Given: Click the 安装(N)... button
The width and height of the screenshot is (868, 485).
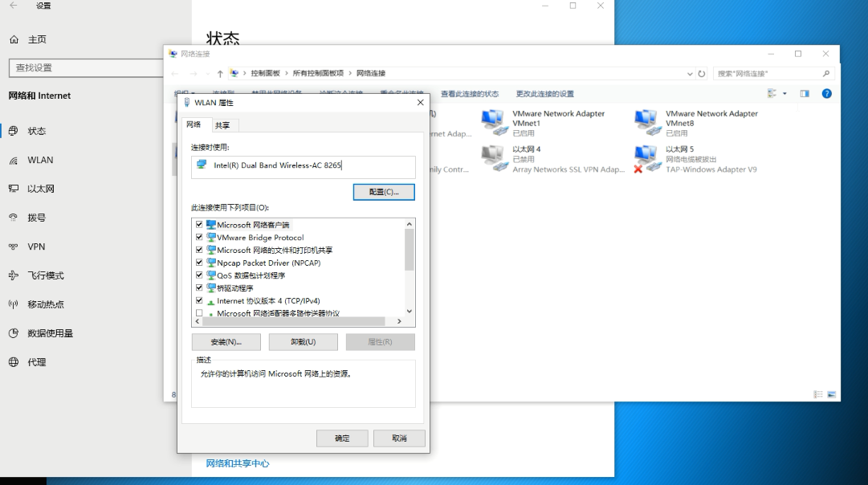Looking at the screenshot, I should (226, 342).
